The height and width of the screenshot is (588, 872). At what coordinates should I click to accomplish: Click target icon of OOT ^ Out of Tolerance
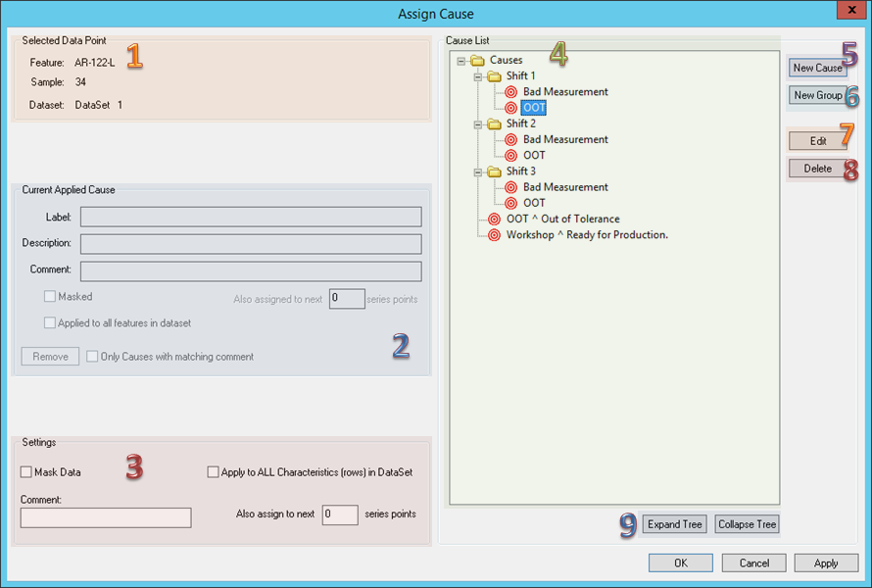tap(494, 220)
